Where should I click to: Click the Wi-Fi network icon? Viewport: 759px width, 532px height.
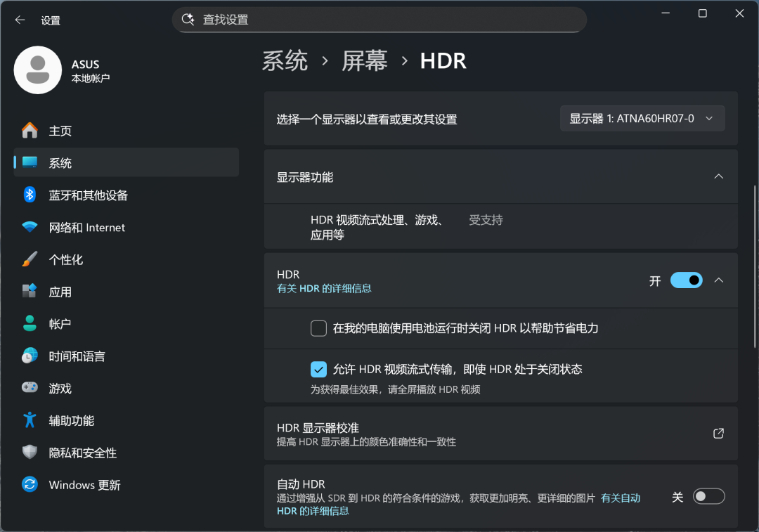pyautogui.click(x=30, y=227)
